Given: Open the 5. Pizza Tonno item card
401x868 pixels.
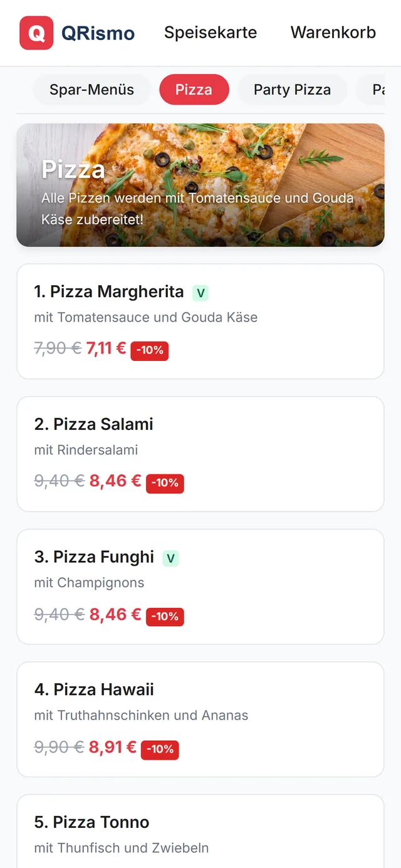Looking at the screenshot, I should (200, 832).
